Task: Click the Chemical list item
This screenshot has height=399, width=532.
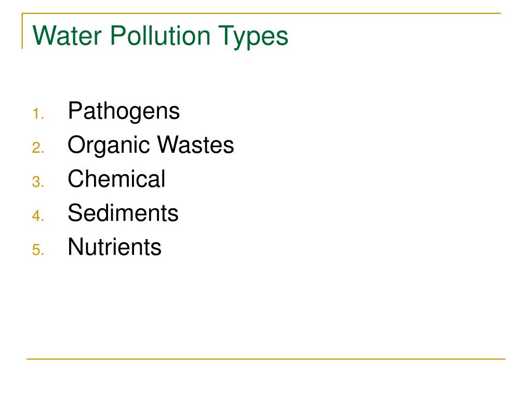Action: coord(116,179)
